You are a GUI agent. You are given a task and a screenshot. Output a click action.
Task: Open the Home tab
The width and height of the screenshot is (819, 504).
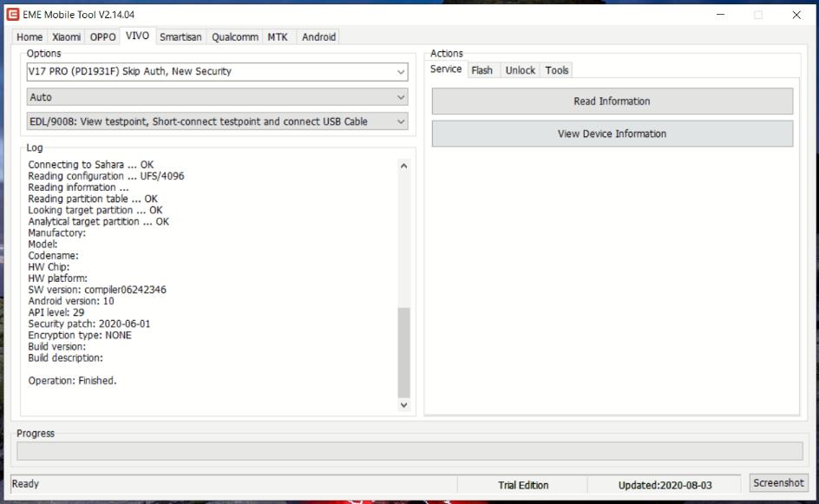[x=29, y=37]
